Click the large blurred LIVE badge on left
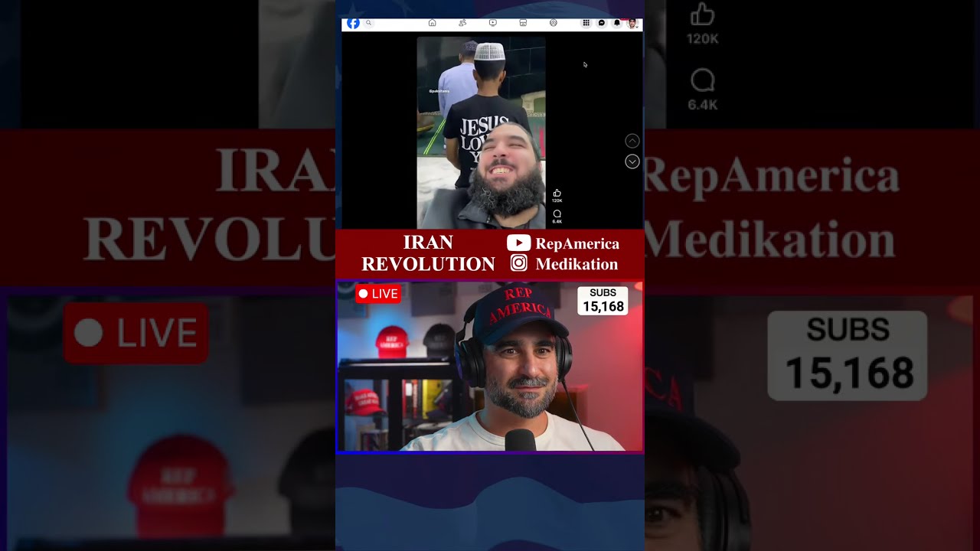Viewport: 980px width, 551px height. click(136, 333)
